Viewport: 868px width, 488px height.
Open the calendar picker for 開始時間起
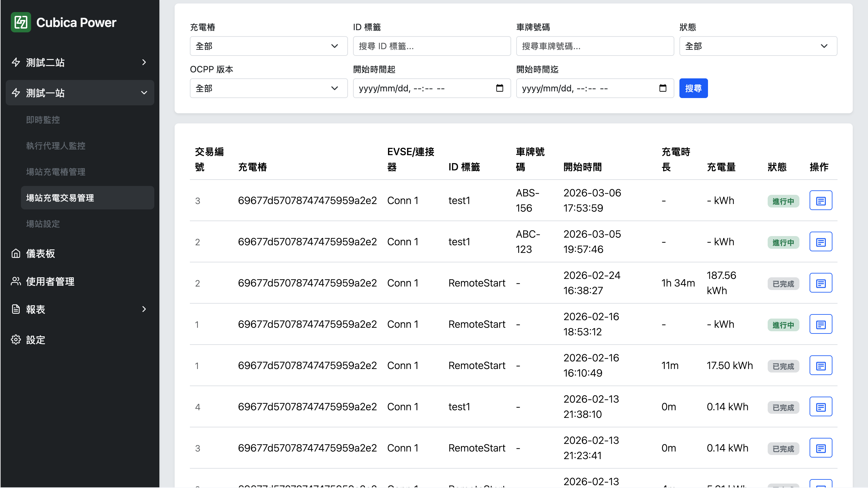click(499, 88)
